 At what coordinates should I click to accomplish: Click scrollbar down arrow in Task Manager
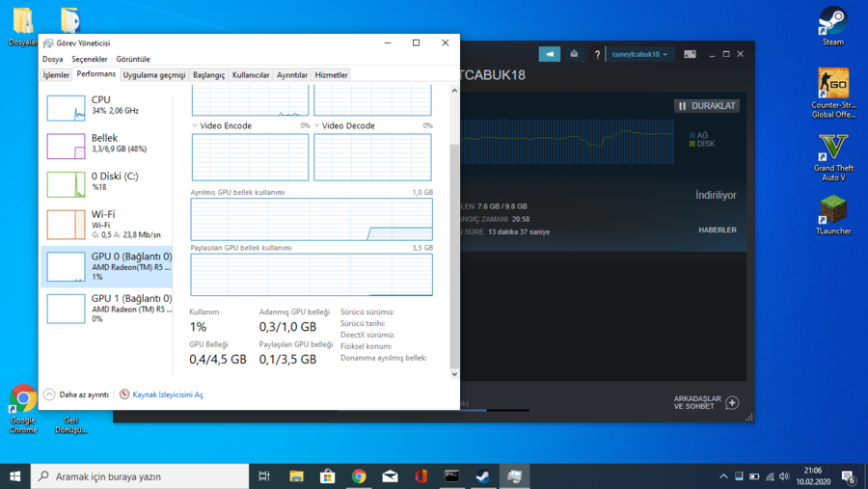(454, 374)
